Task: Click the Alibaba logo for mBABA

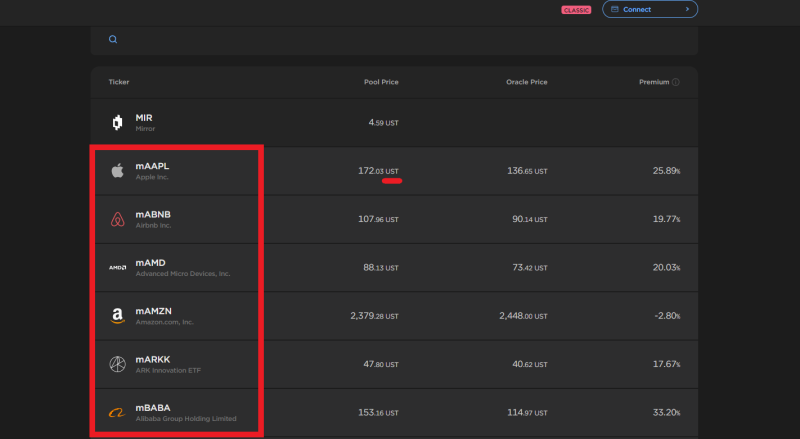Action: click(x=117, y=412)
